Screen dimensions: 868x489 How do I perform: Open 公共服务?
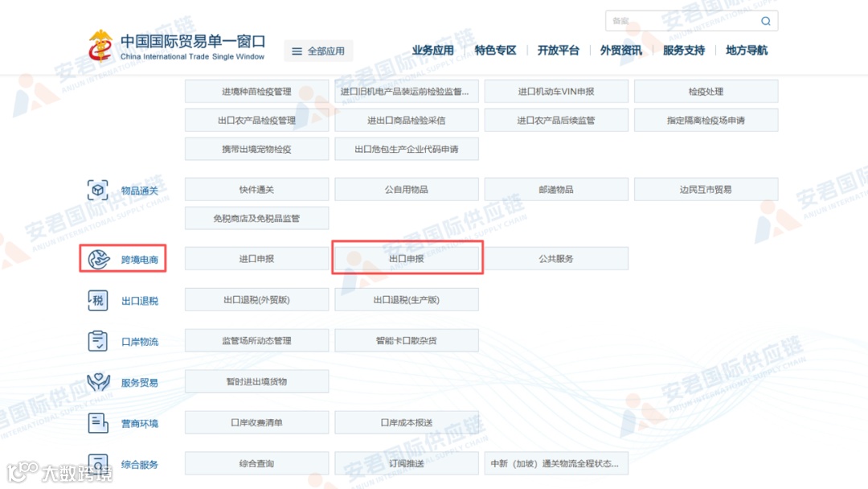(556, 259)
